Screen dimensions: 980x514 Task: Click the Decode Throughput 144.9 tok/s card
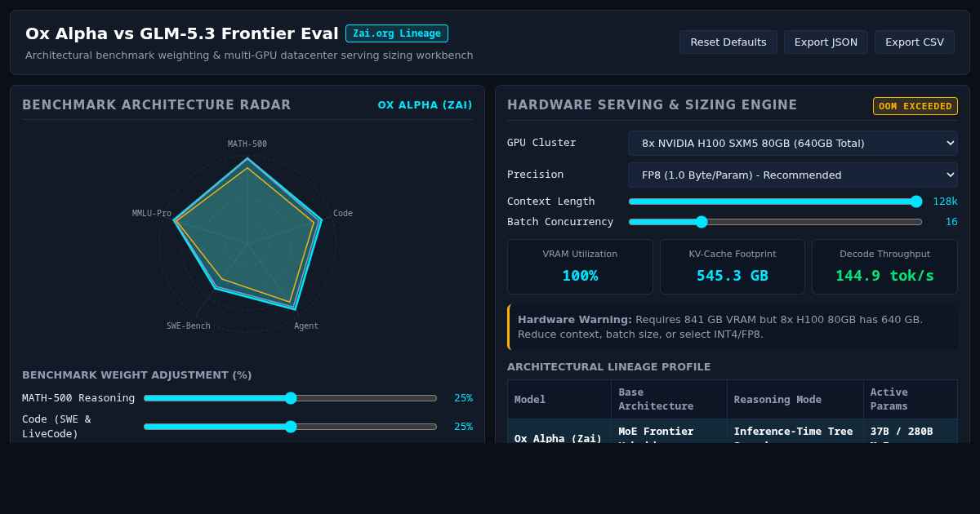point(884,267)
